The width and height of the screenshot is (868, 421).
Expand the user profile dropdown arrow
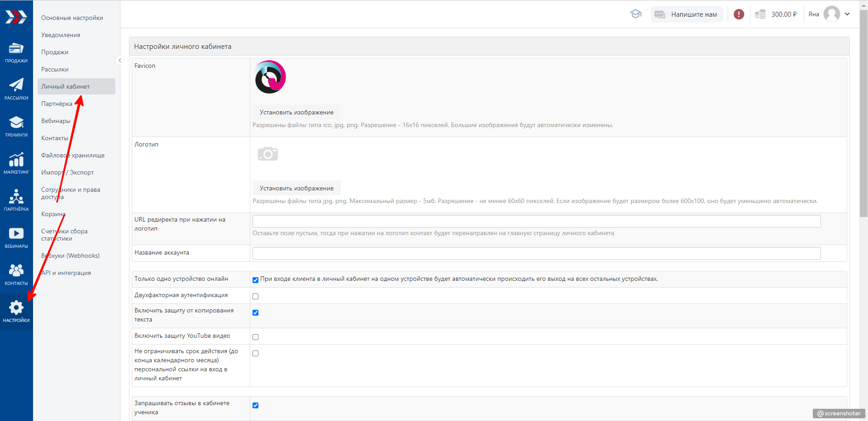pos(847,14)
